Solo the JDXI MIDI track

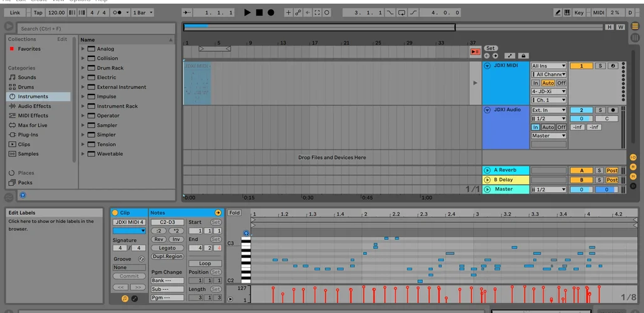[600, 66]
